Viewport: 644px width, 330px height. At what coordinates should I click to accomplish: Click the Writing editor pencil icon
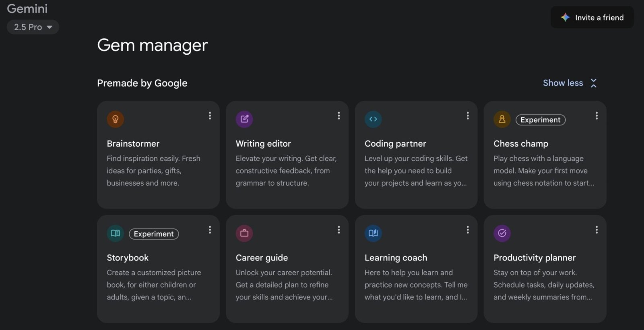[244, 119]
